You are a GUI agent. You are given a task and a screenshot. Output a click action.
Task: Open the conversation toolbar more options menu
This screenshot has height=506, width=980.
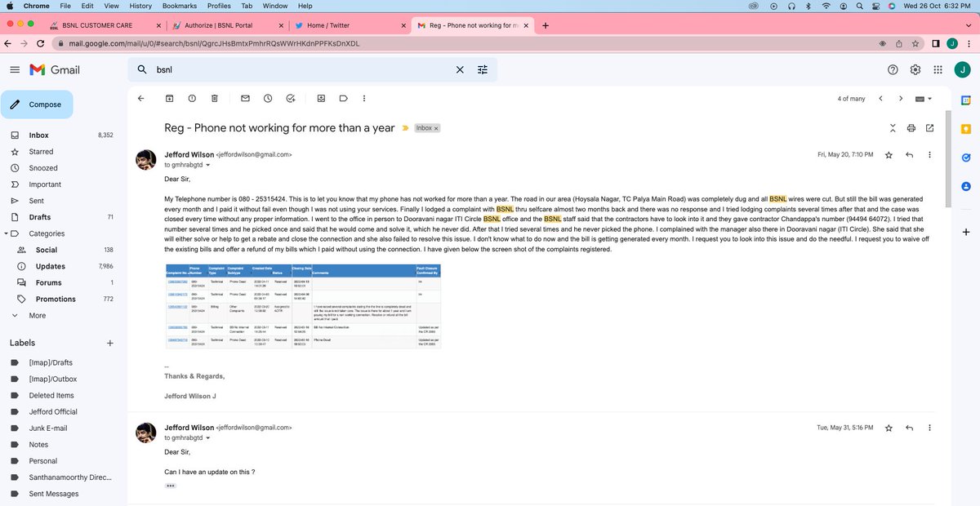coord(363,98)
